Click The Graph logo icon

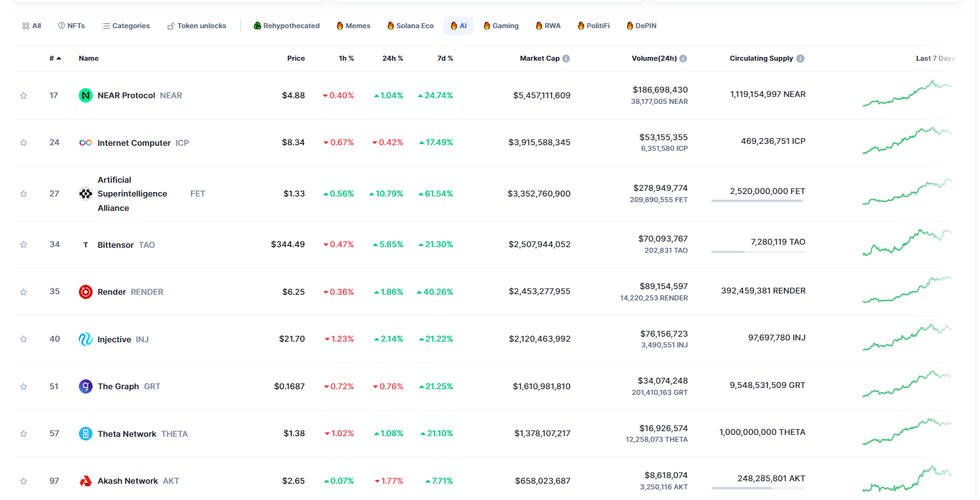tap(86, 386)
